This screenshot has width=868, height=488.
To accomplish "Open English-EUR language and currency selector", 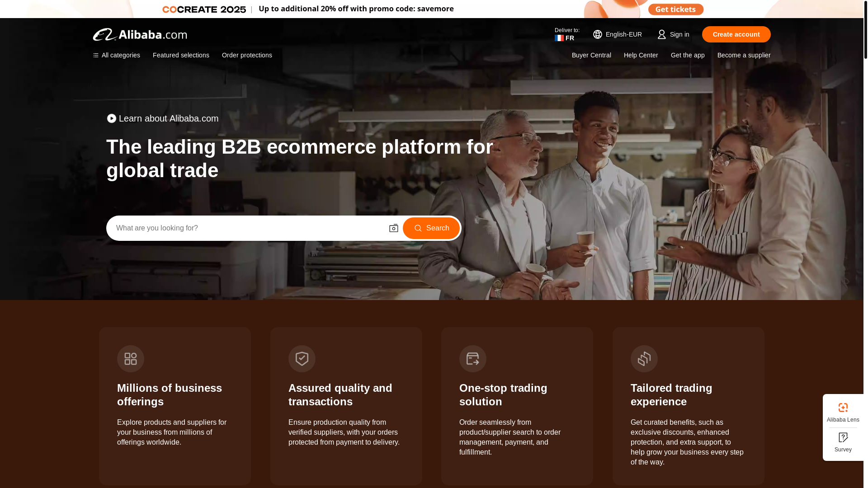I will [617, 34].
